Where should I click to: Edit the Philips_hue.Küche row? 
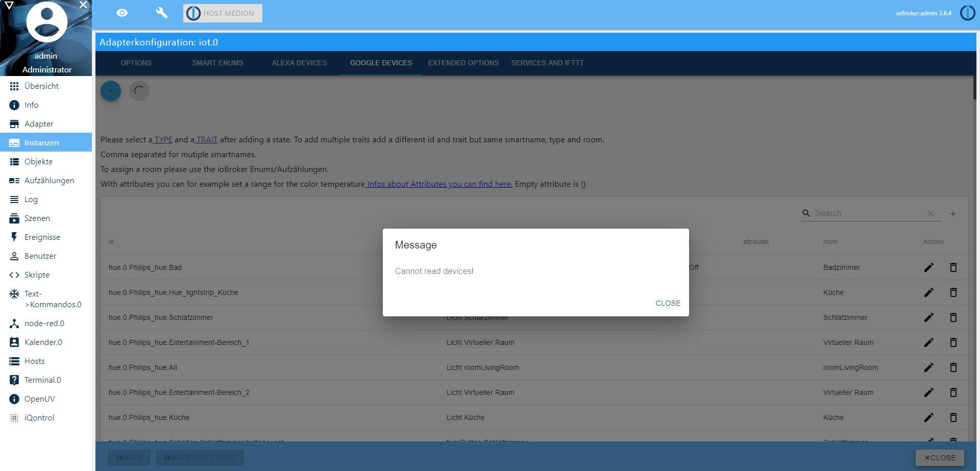pyautogui.click(x=929, y=417)
